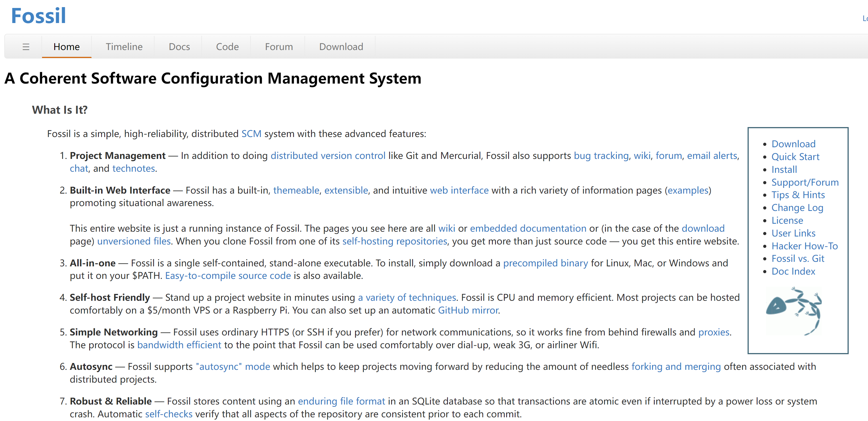
Task: Click the "A Coherent Software Configuration Management System" heading
Action: click(x=213, y=78)
